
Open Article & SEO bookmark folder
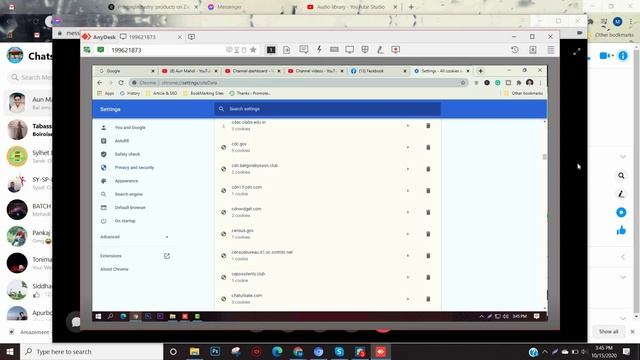[162, 93]
